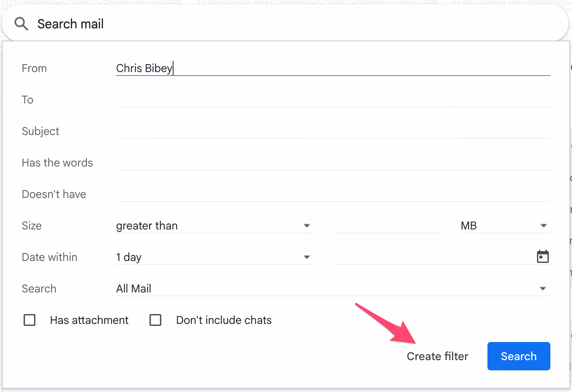Click the 'Has attachment' label text
The width and height of the screenshot is (572, 392).
click(89, 320)
